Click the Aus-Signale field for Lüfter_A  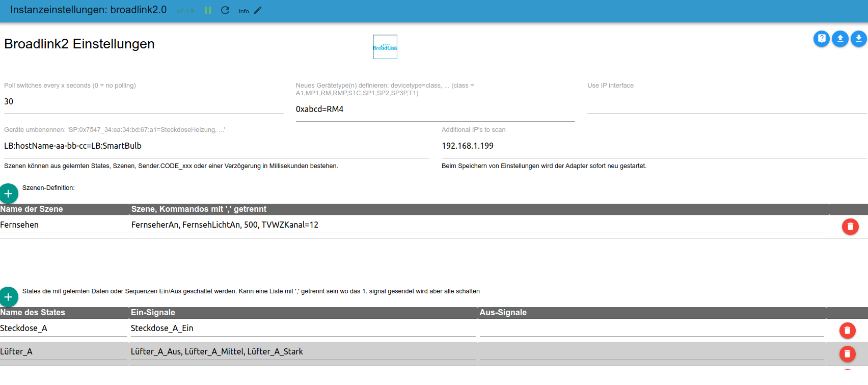652,352
